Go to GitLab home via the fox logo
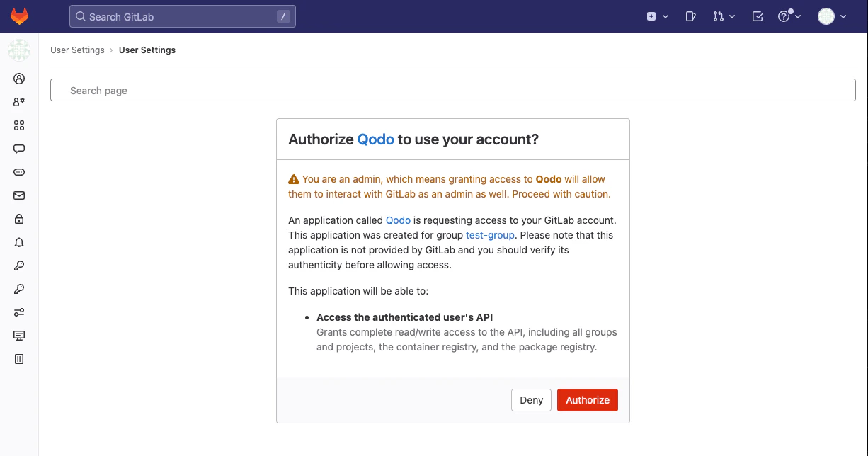The width and height of the screenshot is (868, 456). 19,16
